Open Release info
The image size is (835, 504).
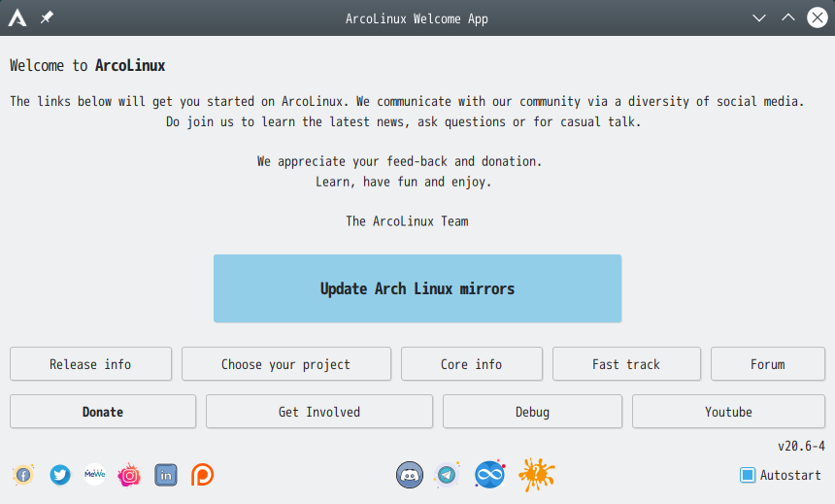(90, 364)
